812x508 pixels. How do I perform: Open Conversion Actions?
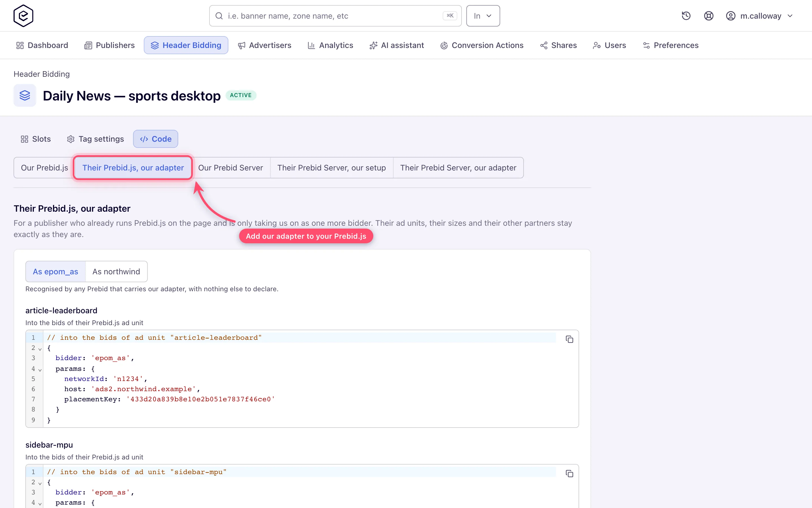coord(482,45)
